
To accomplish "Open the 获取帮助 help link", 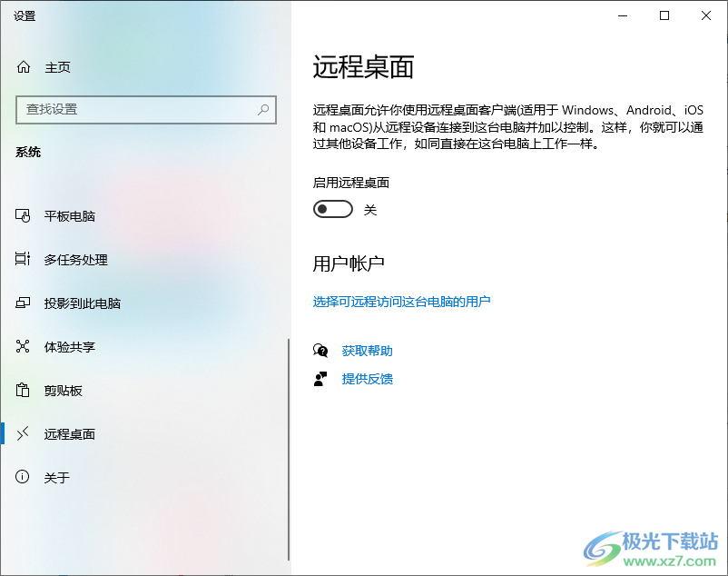I will point(367,351).
